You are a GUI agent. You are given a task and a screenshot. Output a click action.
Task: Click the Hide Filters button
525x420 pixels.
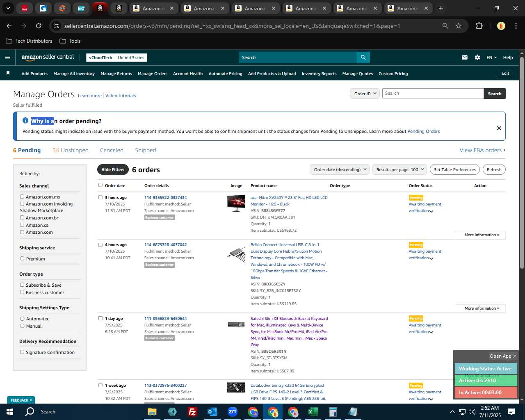coord(113,169)
